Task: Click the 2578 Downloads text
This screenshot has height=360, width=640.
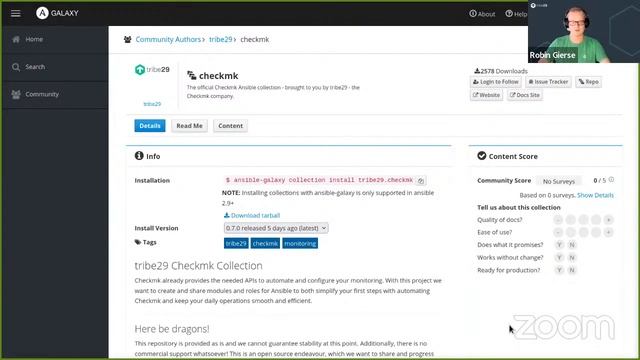Action: (501, 71)
